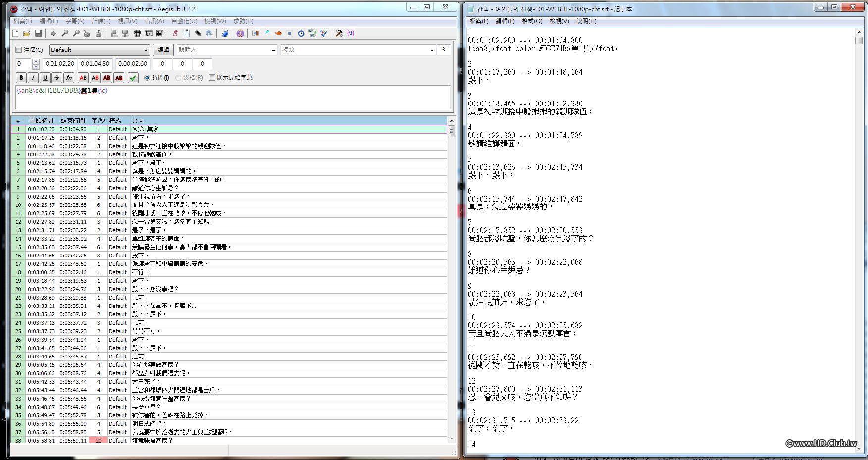Screen dimensions: 868x460
Task: Launch the ASSDraw anime face icon
Action: 240,33
